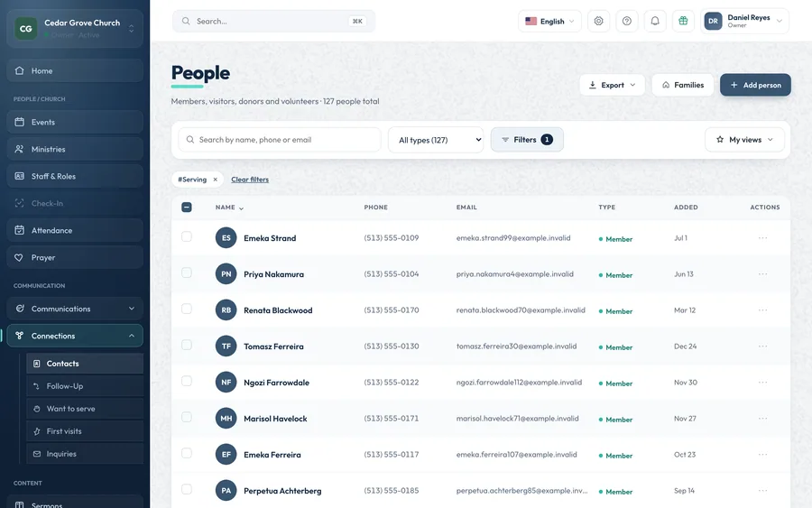812x508 pixels.
Task: Select the checkbox for Ngozi Farrowdale
Action: pos(187,381)
